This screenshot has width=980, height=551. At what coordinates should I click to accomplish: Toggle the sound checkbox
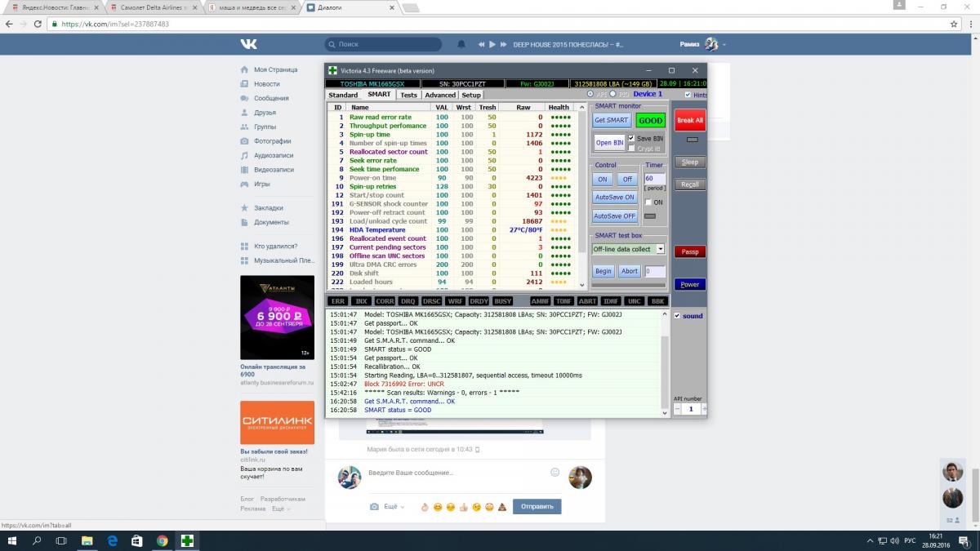point(677,316)
